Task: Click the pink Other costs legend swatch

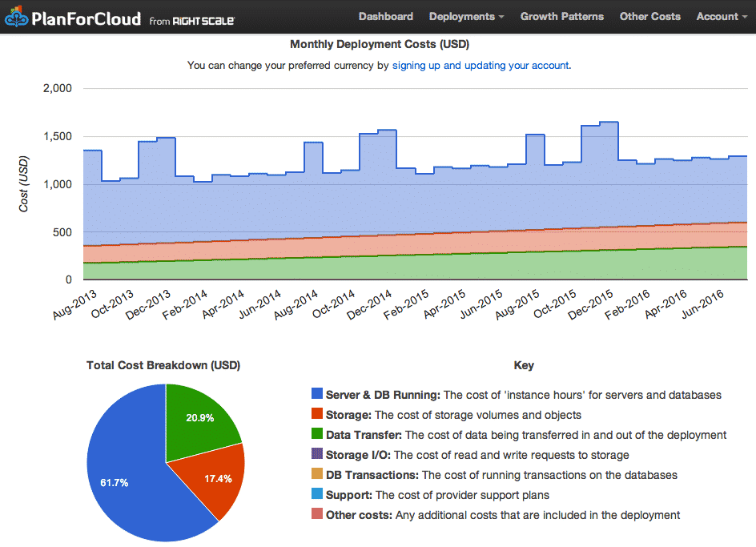Action: (x=316, y=515)
